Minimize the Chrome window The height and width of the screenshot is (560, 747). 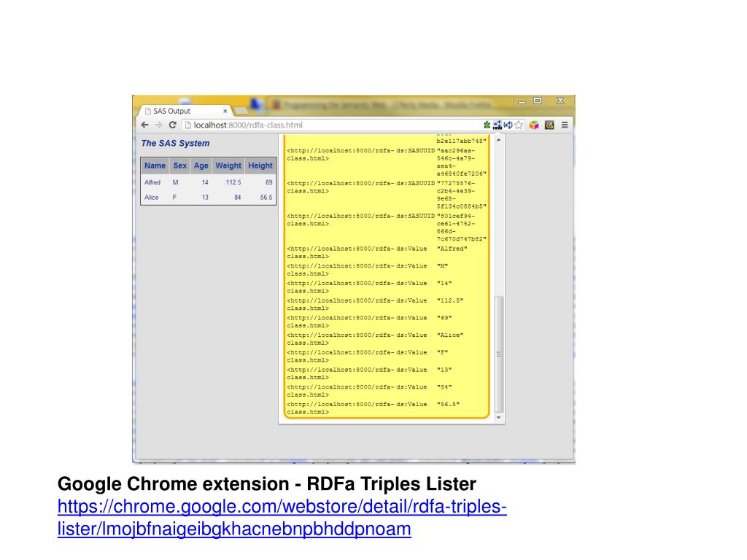(522, 101)
